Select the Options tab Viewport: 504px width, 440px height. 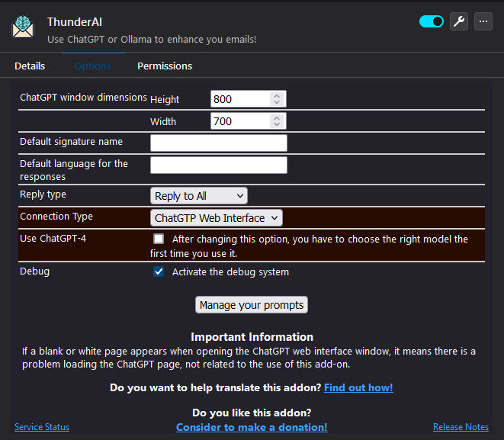(93, 66)
